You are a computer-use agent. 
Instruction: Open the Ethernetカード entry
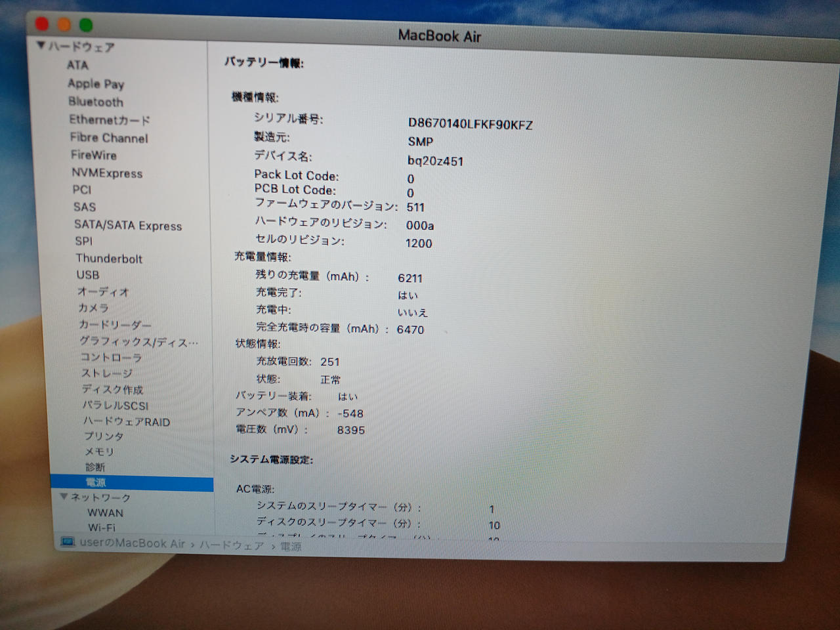click(x=110, y=119)
